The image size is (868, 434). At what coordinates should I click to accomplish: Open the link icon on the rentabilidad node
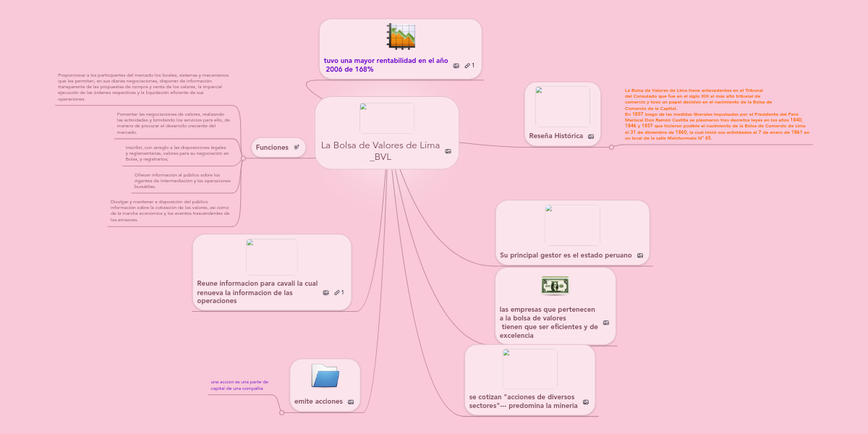point(468,66)
